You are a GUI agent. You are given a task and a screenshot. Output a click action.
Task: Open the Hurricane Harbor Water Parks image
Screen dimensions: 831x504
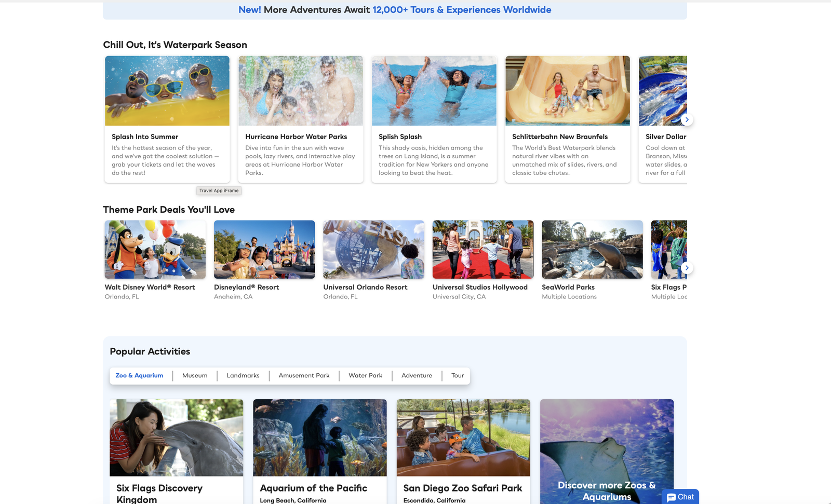pyautogui.click(x=301, y=91)
